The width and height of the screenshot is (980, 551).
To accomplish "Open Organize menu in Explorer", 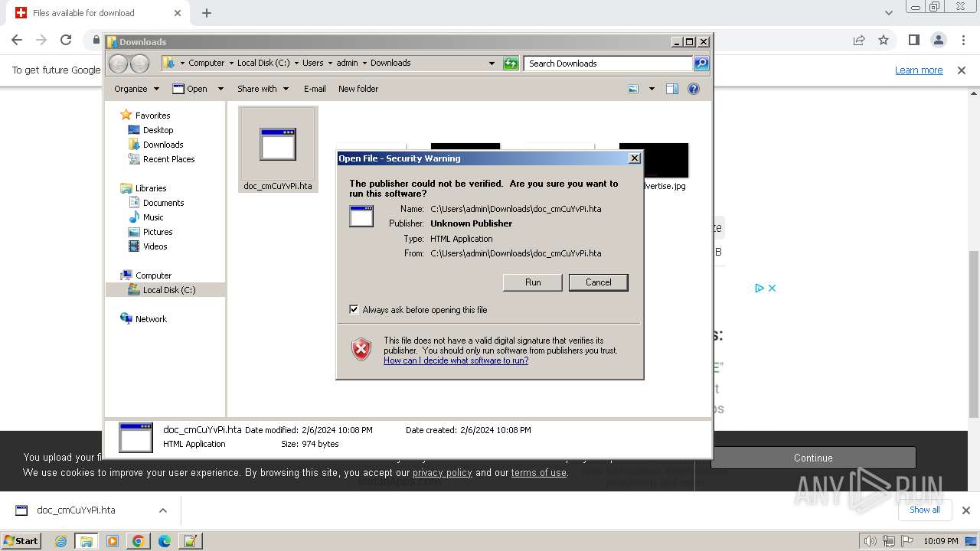I will (x=136, y=89).
